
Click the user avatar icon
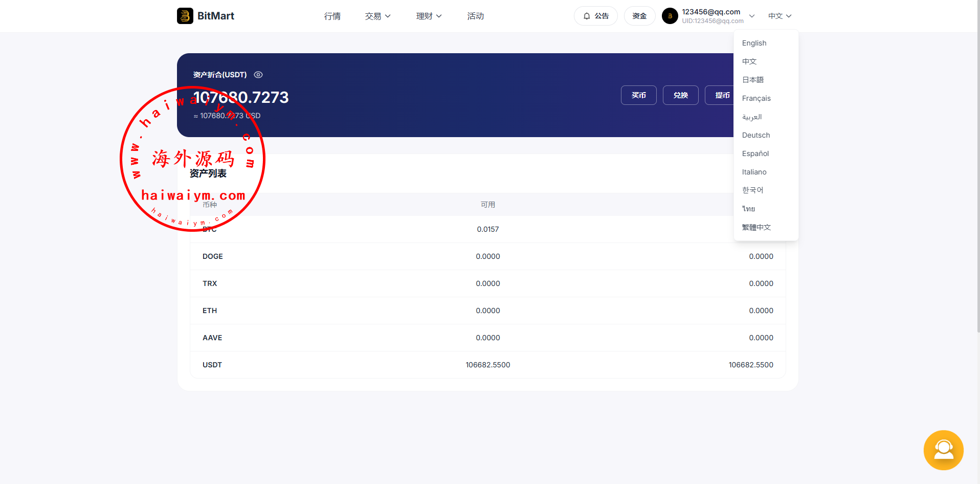(670, 16)
